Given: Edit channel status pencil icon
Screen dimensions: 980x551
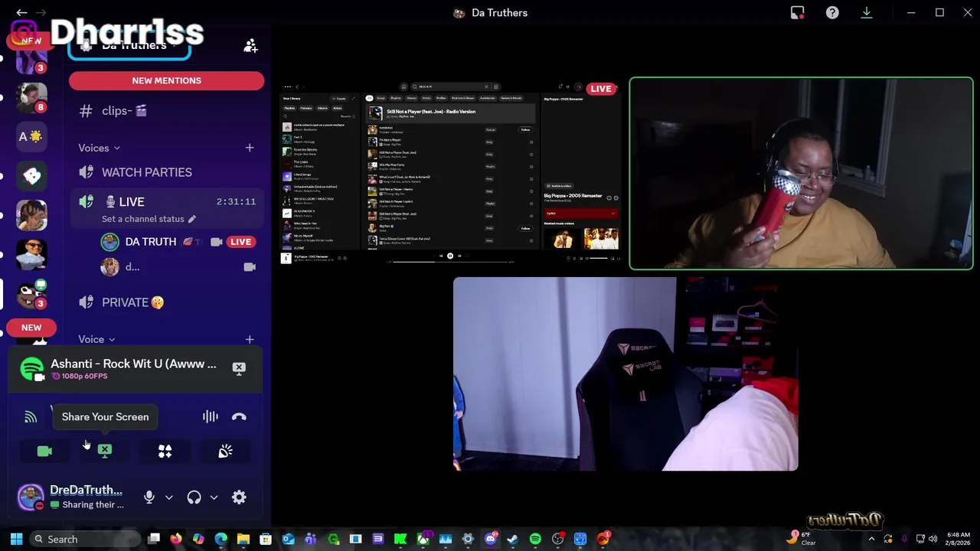Looking at the screenshot, I should (192, 219).
